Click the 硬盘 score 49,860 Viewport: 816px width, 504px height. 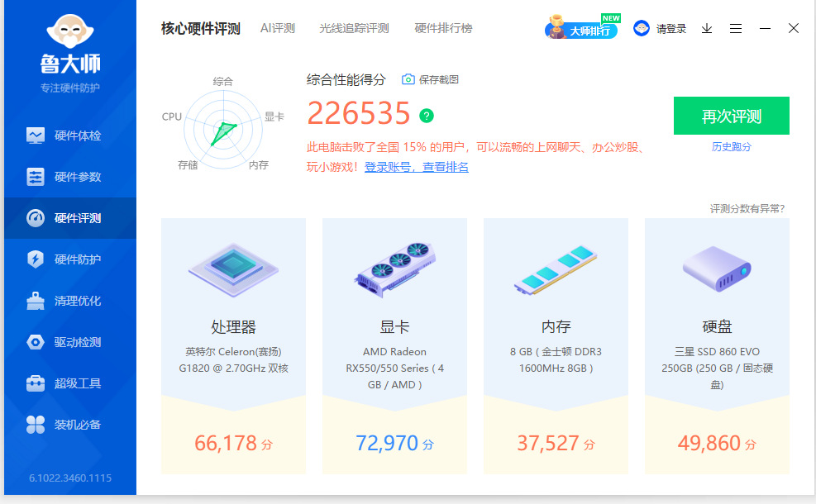(717, 444)
